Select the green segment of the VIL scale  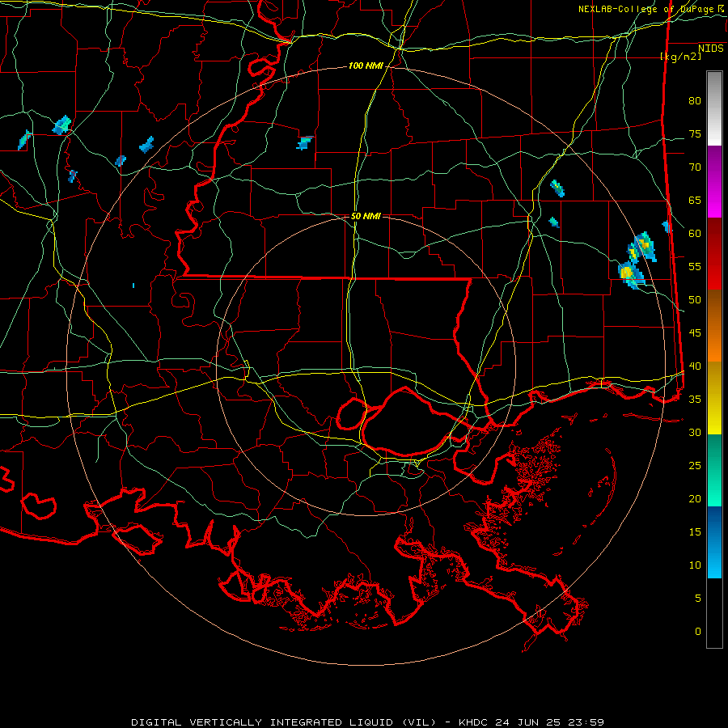click(x=714, y=470)
